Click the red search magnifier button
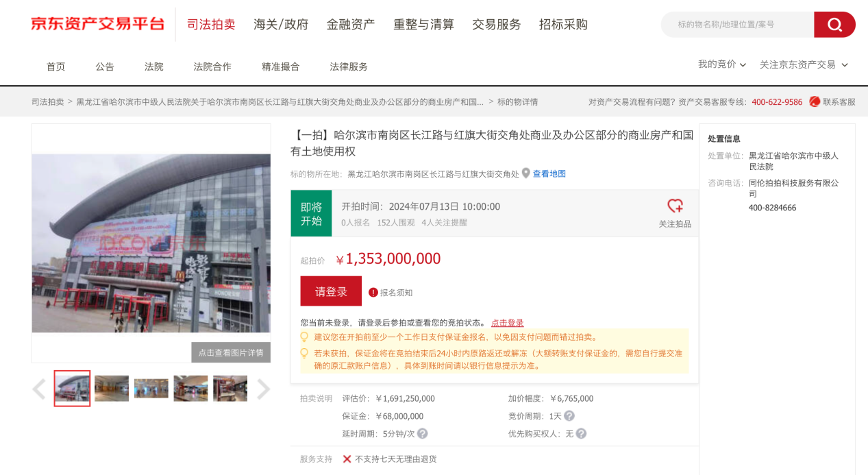The image size is (868, 475). click(834, 25)
